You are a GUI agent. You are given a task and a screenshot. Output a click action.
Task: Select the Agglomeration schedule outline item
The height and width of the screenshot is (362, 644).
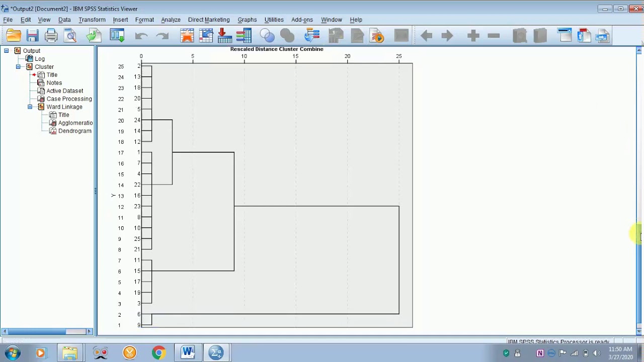click(x=75, y=123)
